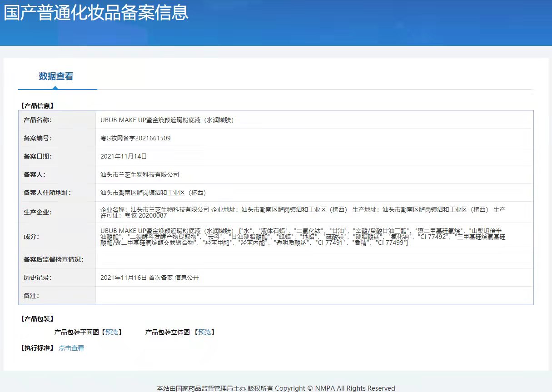This screenshot has height=392, width=552.
Task: Click the 成分 row label
Action: click(x=31, y=237)
